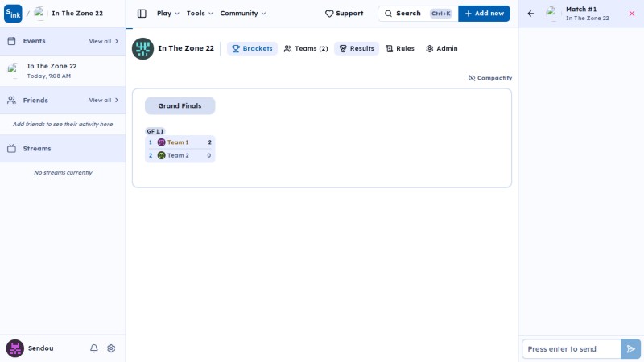
Task: Expand the Community dropdown menu
Action: click(243, 14)
